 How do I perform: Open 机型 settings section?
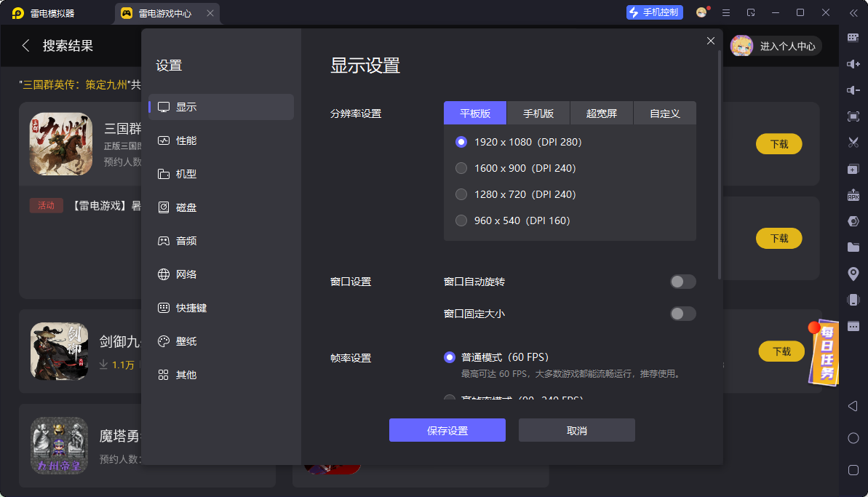(x=221, y=174)
